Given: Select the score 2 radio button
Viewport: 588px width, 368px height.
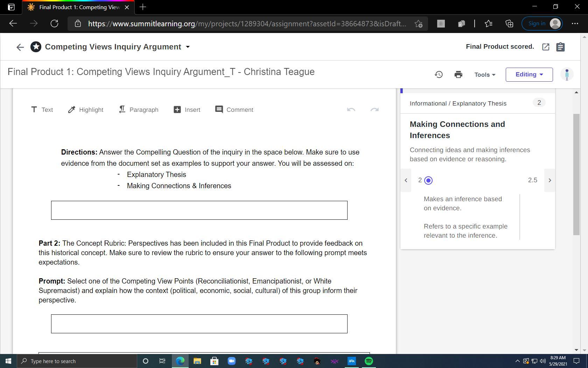Looking at the screenshot, I should coord(428,180).
